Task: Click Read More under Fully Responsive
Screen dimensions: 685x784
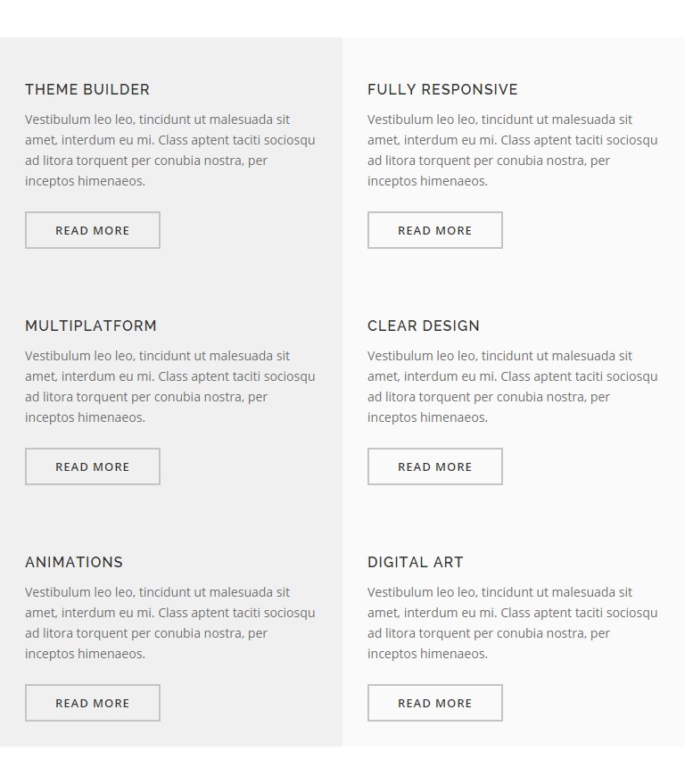Action: pos(435,230)
